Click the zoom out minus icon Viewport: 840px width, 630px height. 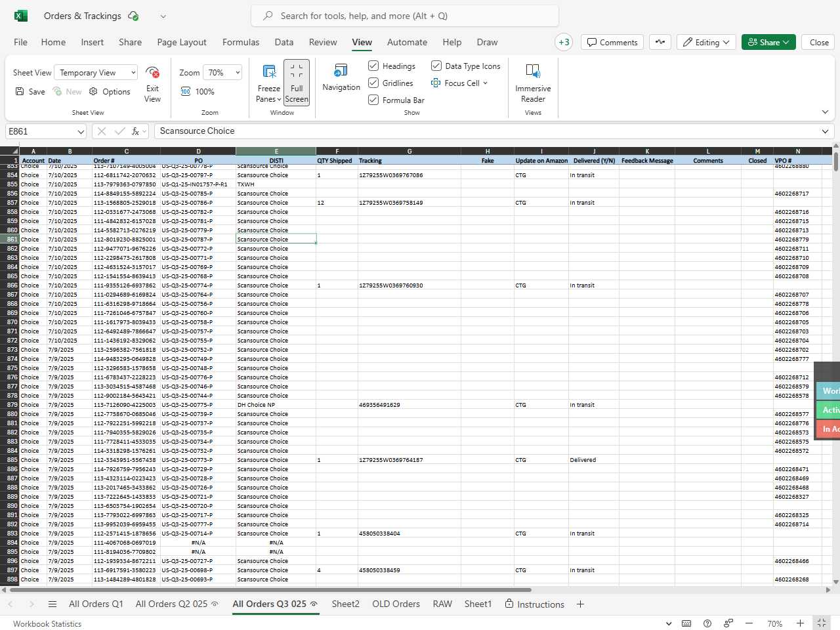point(749,623)
